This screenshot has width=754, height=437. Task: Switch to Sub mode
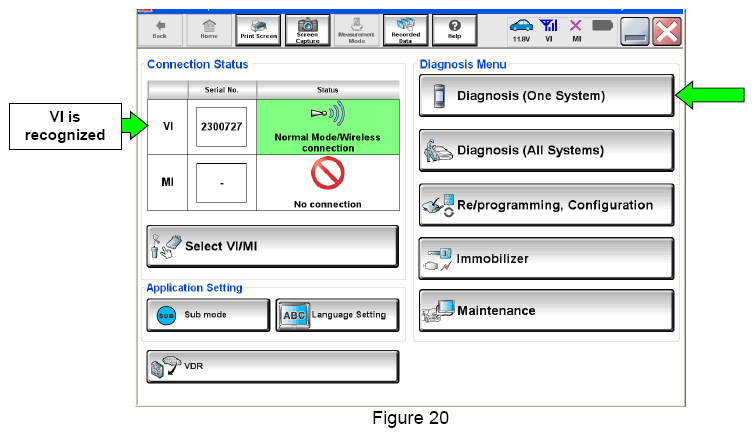(x=208, y=315)
